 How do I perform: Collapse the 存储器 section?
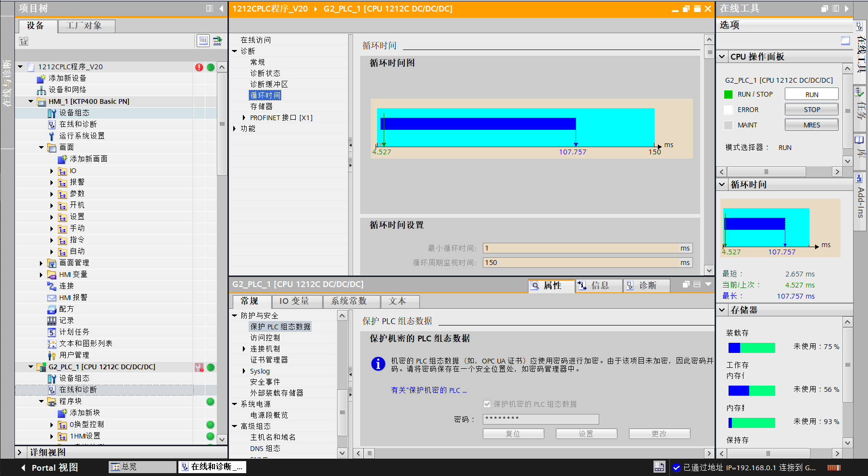tap(722, 310)
